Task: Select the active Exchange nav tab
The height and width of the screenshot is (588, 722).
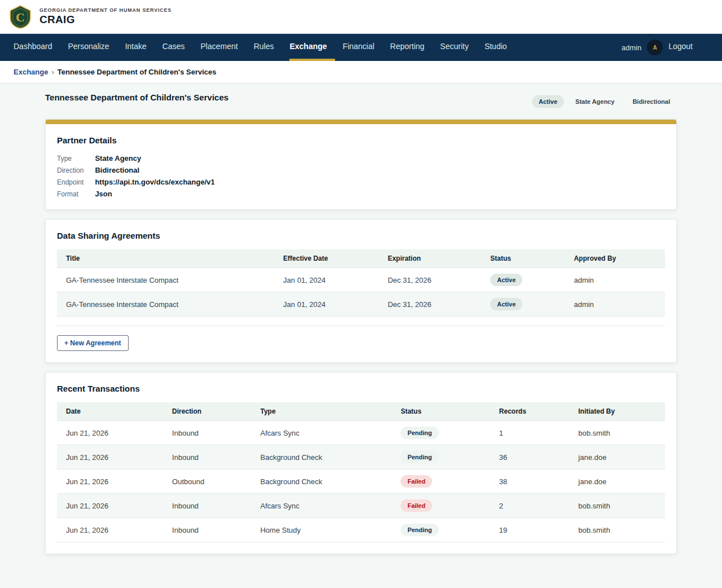Action: pyautogui.click(x=309, y=46)
